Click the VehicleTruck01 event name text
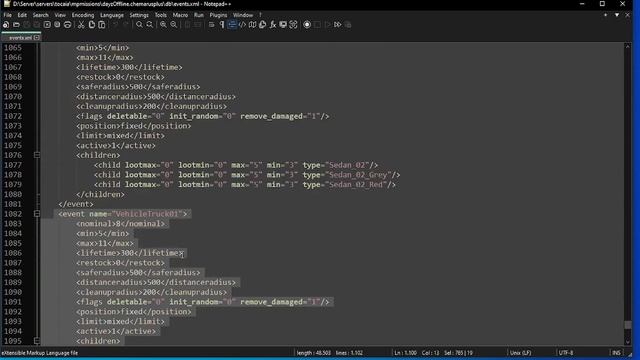Image resolution: width=640 pixels, height=360 pixels. click(147, 214)
